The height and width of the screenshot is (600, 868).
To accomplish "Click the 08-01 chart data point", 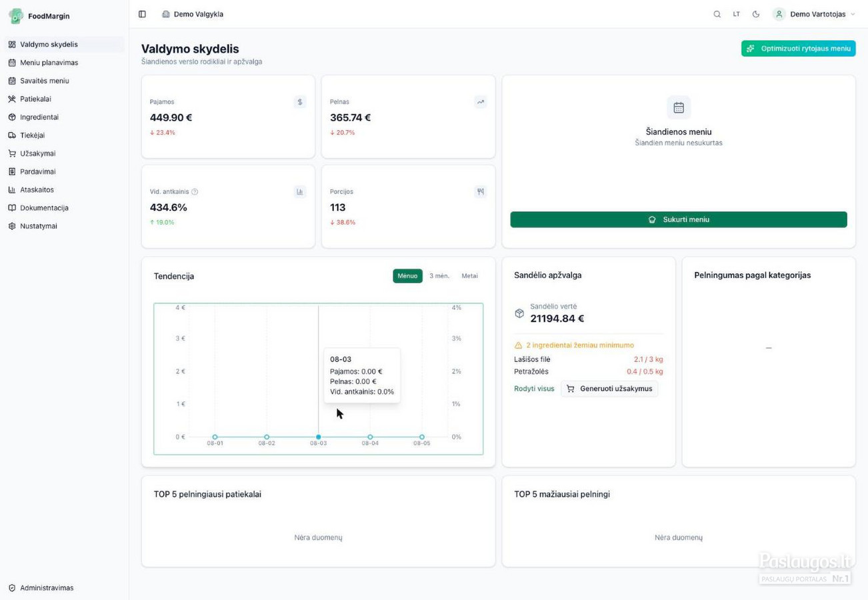I will pos(215,437).
